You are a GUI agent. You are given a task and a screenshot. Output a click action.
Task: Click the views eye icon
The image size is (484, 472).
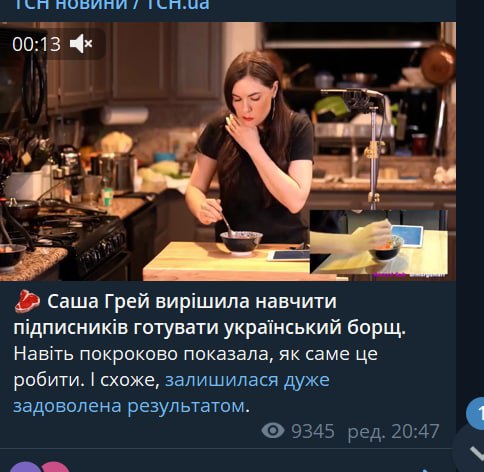tap(273, 431)
